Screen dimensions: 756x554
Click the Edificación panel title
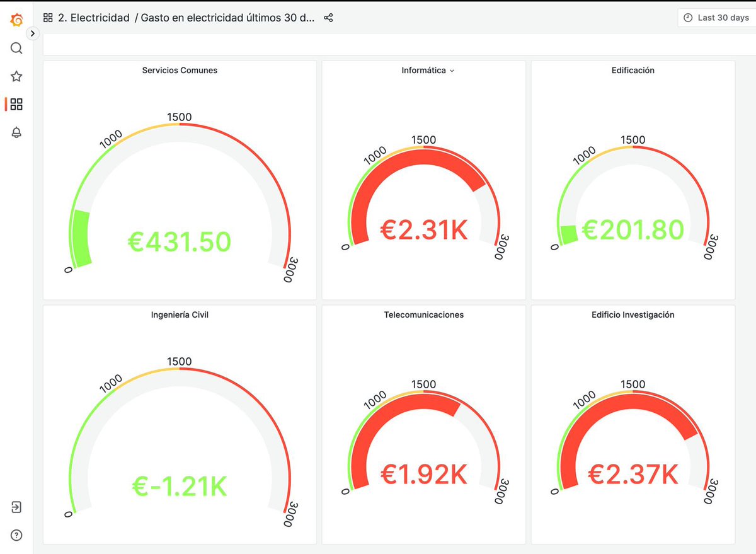(x=633, y=71)
